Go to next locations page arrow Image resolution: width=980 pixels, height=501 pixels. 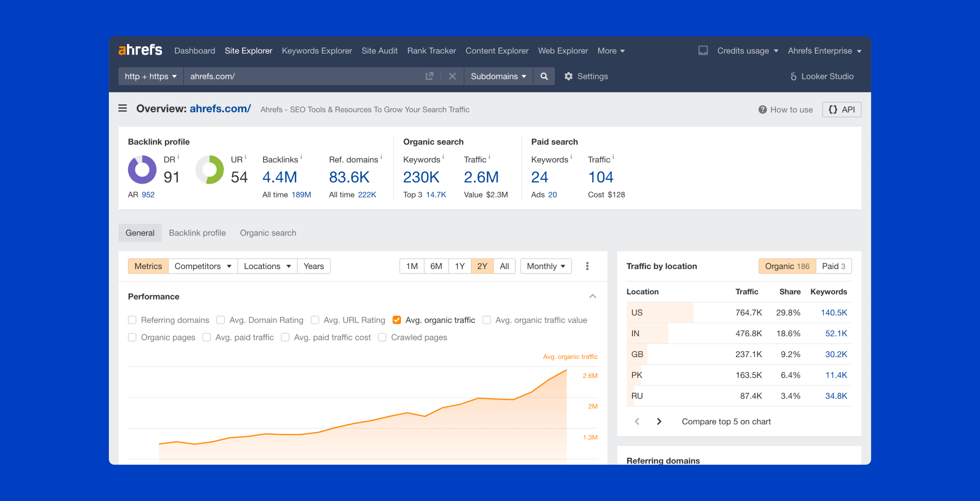pyautogui.click(x=659, y=422)
